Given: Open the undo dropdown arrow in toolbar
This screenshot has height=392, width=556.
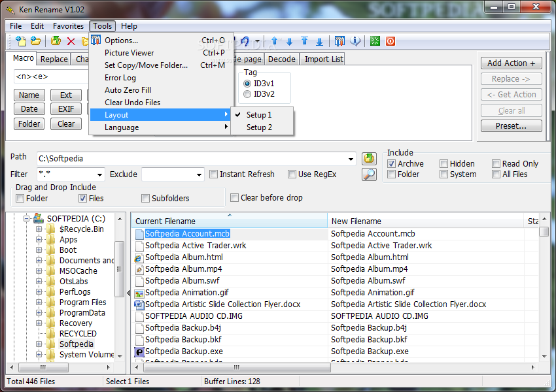Looking at the screenshot, I should click(258, 41).
